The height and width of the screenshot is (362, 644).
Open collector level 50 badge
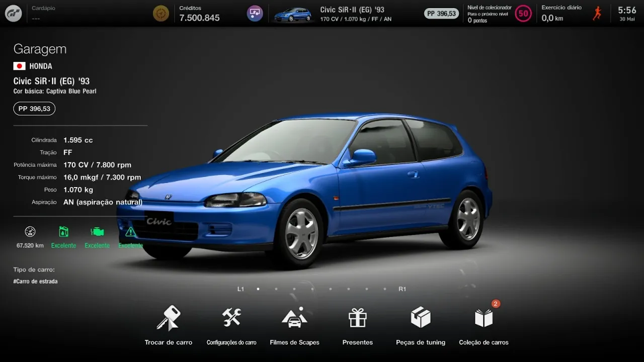coord(523,14)
